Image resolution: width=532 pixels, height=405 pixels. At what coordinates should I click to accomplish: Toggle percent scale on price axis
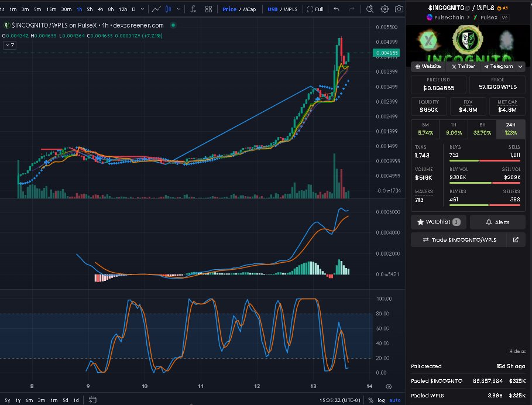371,400
